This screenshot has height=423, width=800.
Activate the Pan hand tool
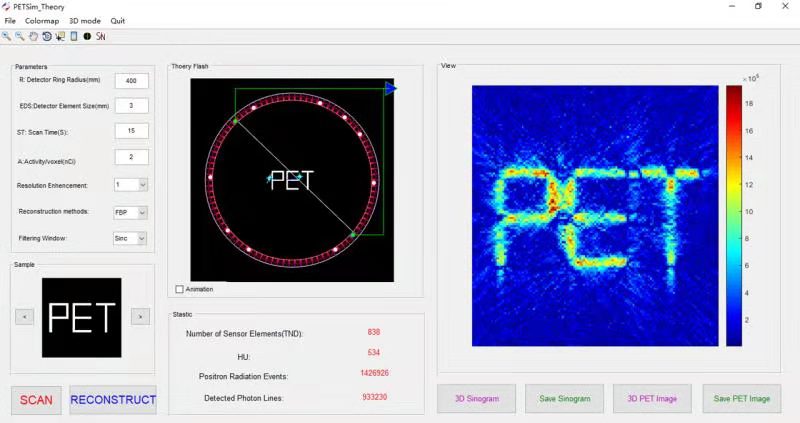pos(33,36)
